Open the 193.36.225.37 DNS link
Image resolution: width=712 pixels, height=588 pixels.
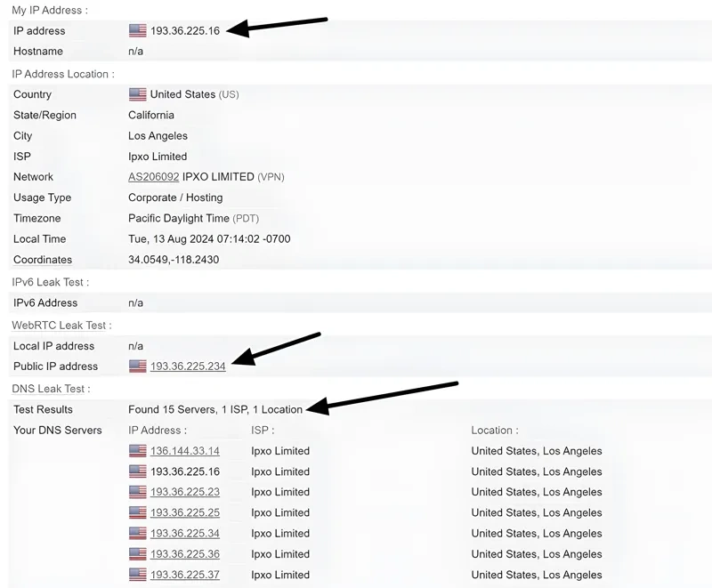point(185,575)
